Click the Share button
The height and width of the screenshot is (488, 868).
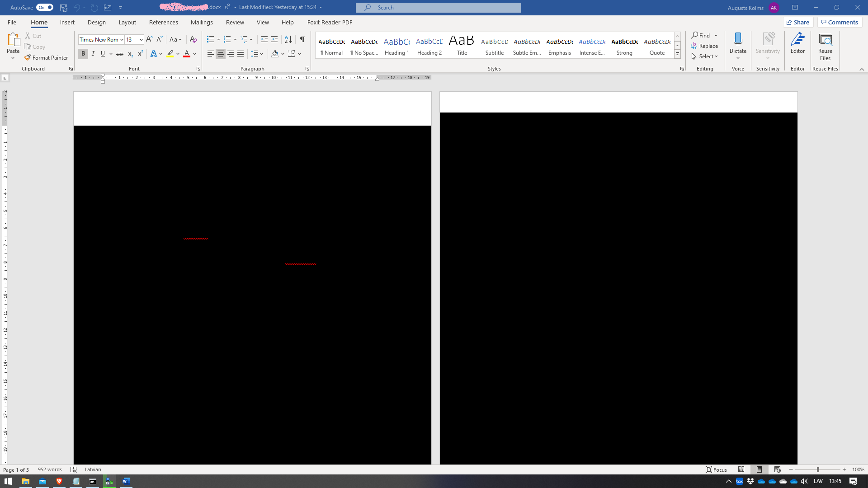(798, 22)
